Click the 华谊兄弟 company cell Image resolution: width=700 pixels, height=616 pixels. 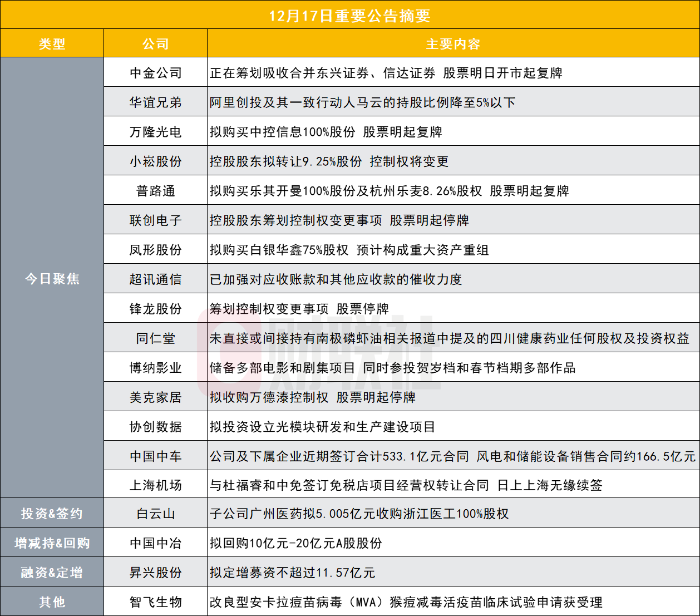(155, 102)
